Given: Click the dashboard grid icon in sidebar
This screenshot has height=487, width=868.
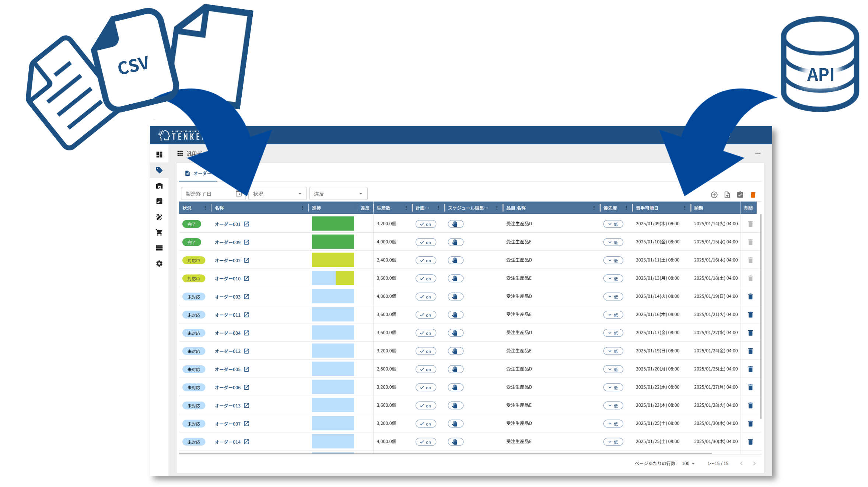Looking at the screenshot, I should [159, 154].
